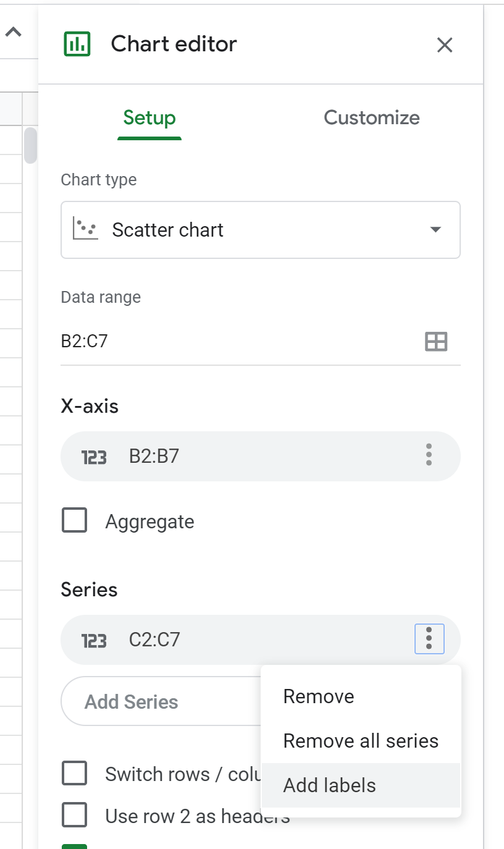504x849 pixels.
Task: Click the Series C2:C7 three-dot menu icon
Action: pyautogui.click(x=429, y=638)
